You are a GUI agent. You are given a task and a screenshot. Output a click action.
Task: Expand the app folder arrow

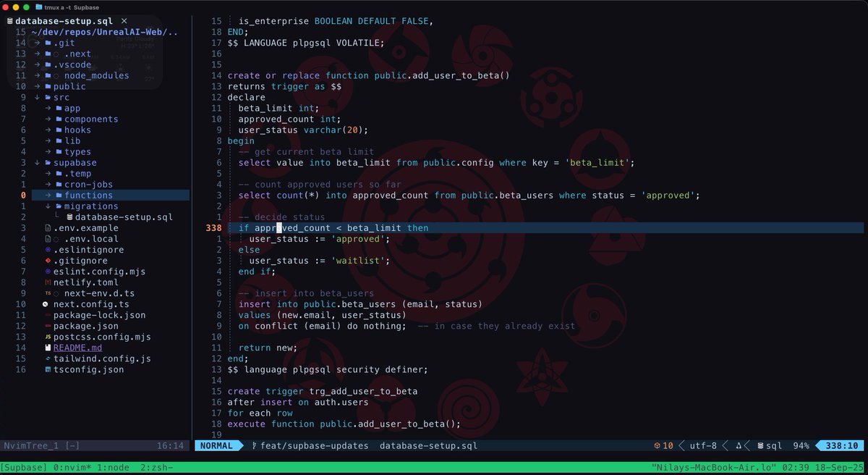[x=48, y=108]
